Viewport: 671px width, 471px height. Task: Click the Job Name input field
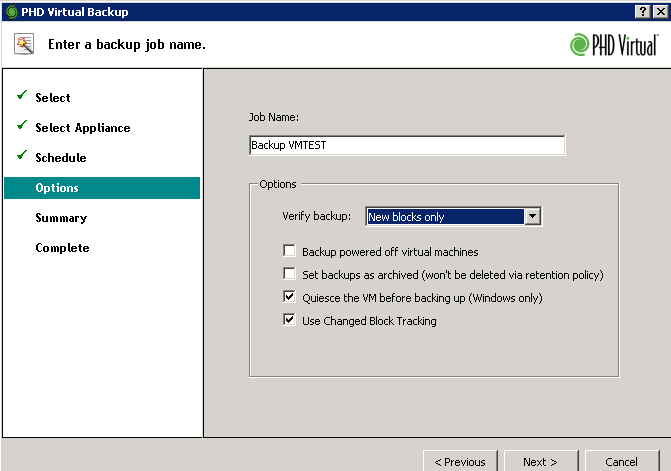tap(407, 145)
